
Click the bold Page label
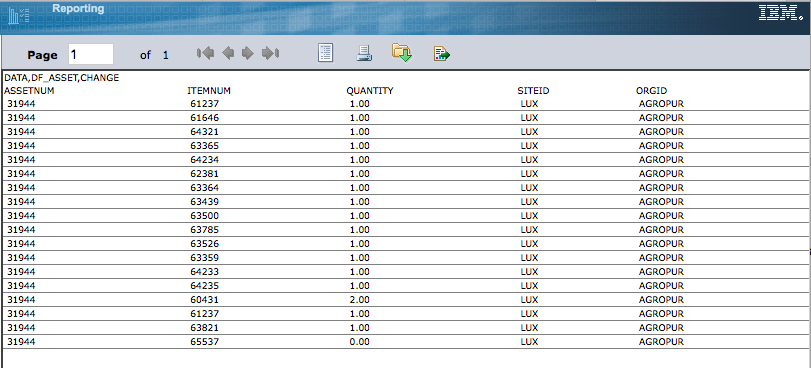[x=42, y=55]
